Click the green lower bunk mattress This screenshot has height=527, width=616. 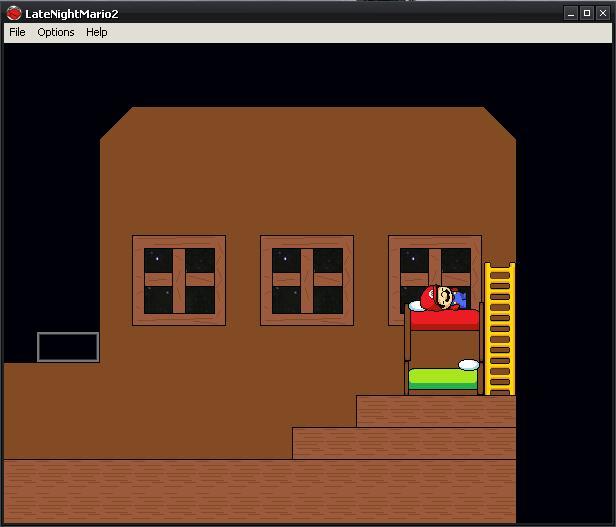click(x=443, y=379)
